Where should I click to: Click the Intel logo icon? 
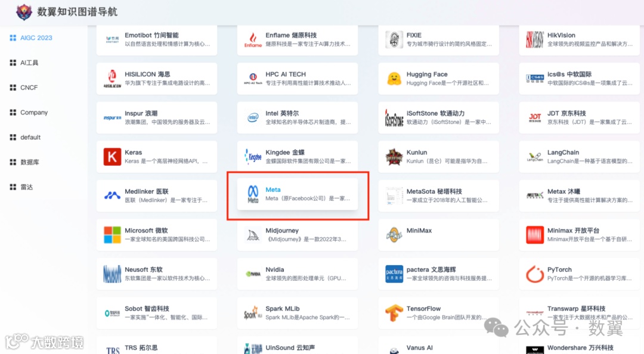click(253, 118)
